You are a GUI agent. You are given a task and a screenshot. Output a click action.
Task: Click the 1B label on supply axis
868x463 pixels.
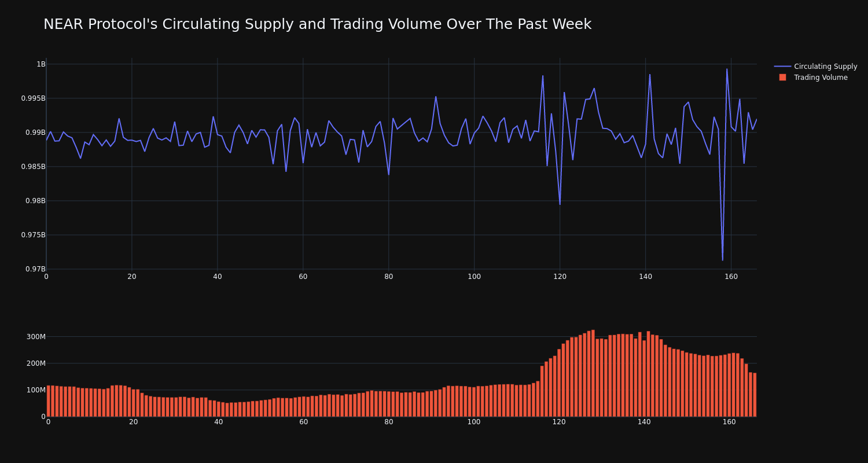click(x=41, y=64)
